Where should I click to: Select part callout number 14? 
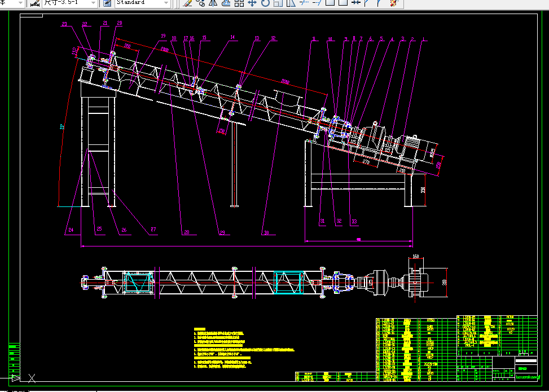(x=232, y=37)
